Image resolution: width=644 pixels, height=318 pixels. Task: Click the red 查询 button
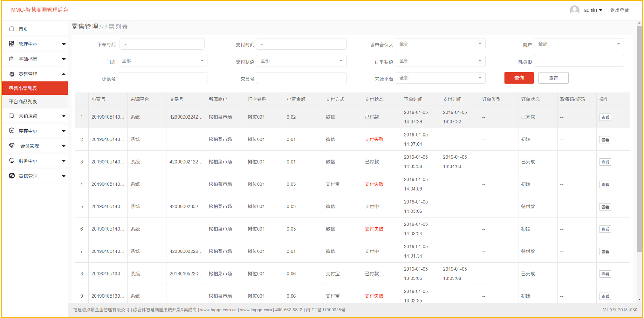519,78
